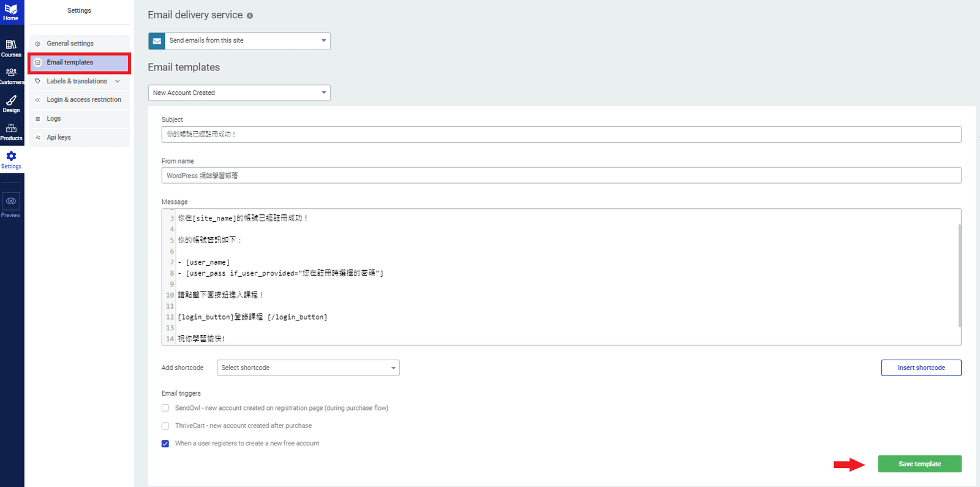The width and height of the screenshot is (980, 487).
Task: Enable ThriveCart new account trigger checkbox
Action: point(165,426)
